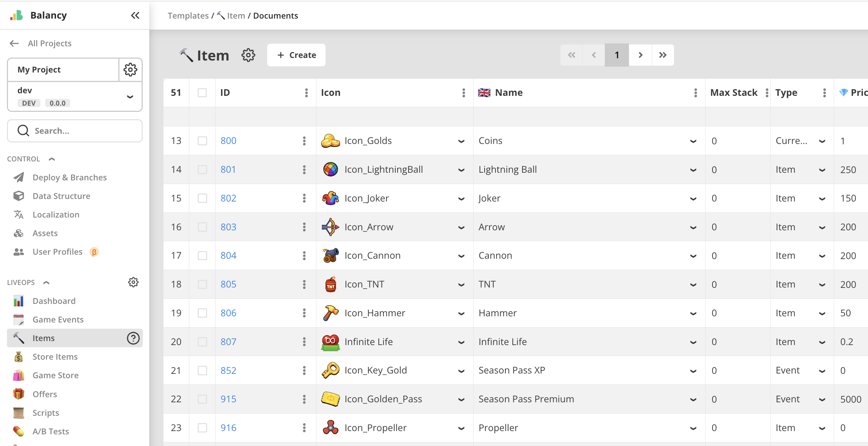The image size is (868, 446).
Task: Click back arrow to All Projects
Action: coord(14,43)
